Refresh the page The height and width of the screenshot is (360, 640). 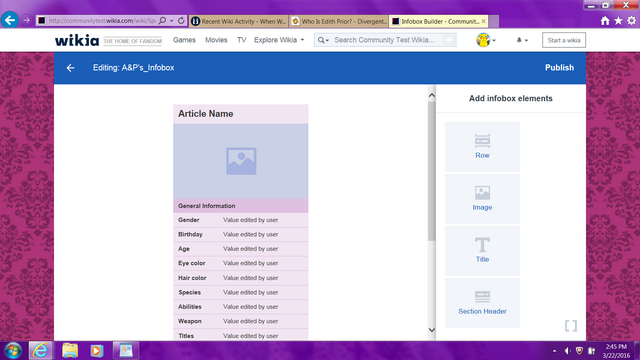pyautogui.click(x=181, y=20)
